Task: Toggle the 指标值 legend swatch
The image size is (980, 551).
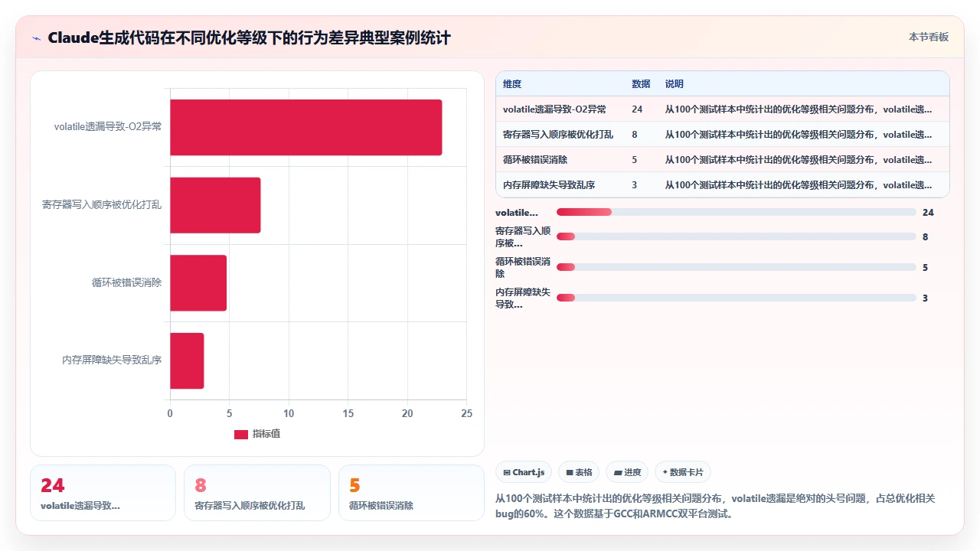Action: click(x=241, y=434)
